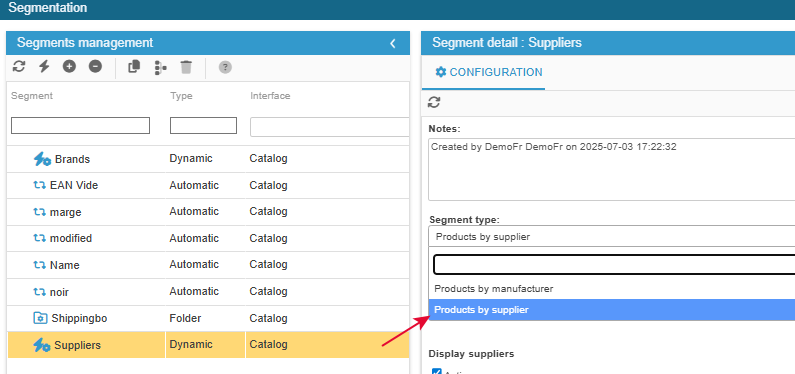This screenshot has width=795, height=374.
Task: Sort by the Interface column header
Action: tap(270, 96)
